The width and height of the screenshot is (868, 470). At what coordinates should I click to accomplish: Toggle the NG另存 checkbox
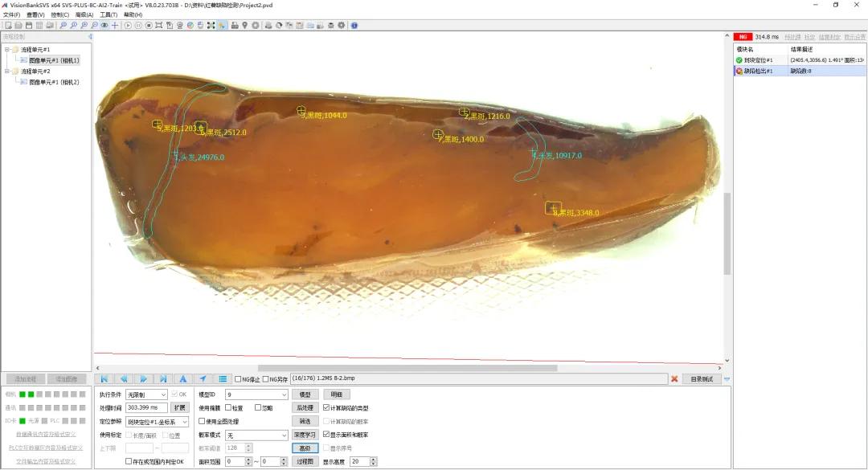click(266, 379)
